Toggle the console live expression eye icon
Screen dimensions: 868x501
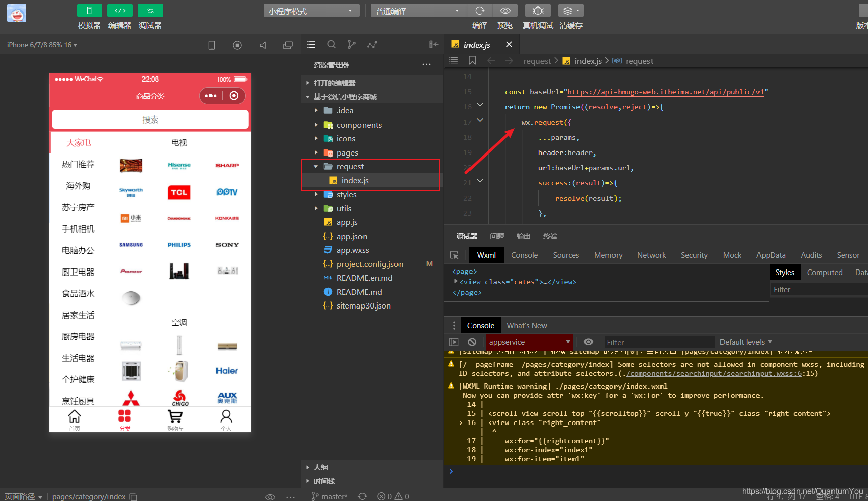(588, 342)
